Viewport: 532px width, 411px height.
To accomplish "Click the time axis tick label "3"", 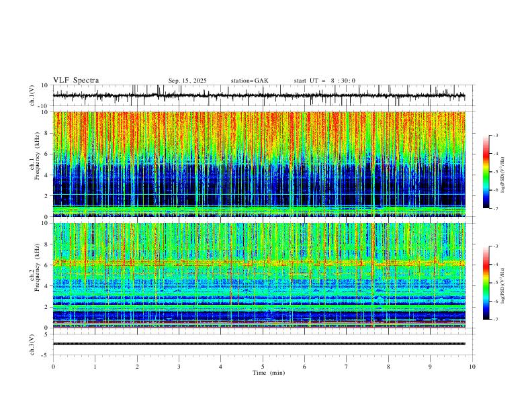I will tap(179, 367).
